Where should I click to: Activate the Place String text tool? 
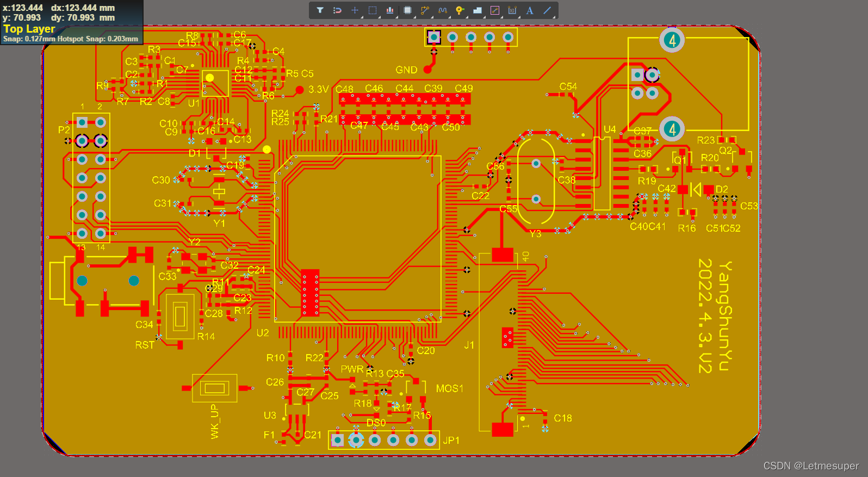(529, 10)
